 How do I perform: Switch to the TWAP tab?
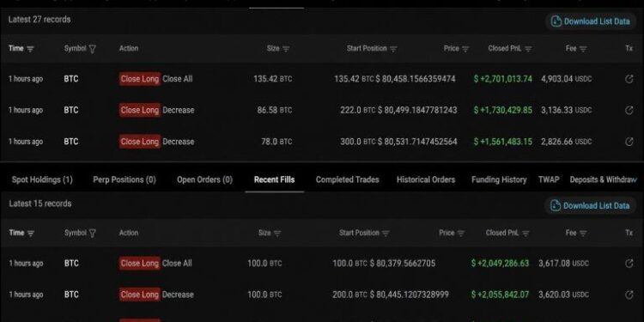tap(549, 180)
